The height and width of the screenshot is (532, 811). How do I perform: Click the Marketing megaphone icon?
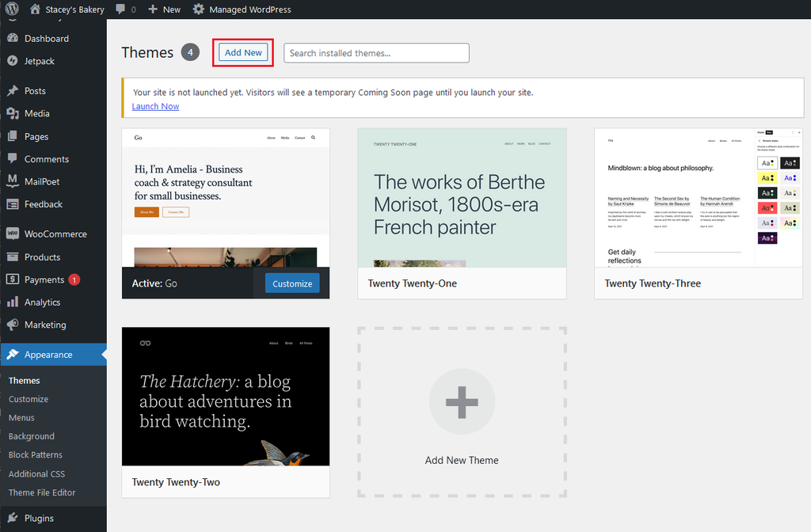tap(13, 325)
